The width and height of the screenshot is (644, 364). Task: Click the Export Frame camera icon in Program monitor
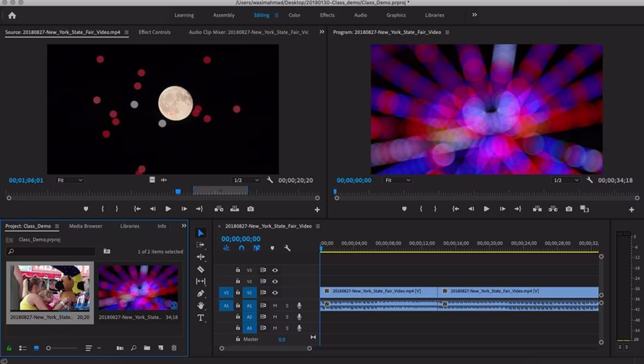(x=568, y=209)
